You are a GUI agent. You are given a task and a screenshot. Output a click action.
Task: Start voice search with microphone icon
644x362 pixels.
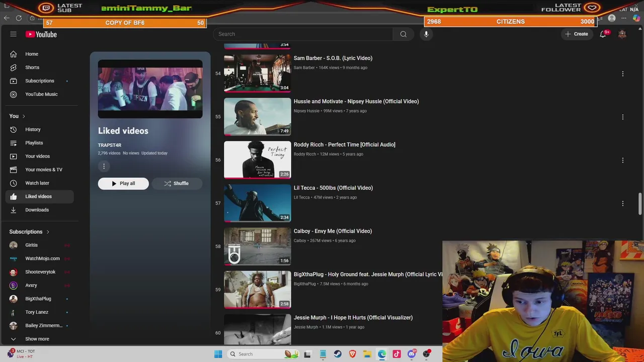click(x=426, y=34)
